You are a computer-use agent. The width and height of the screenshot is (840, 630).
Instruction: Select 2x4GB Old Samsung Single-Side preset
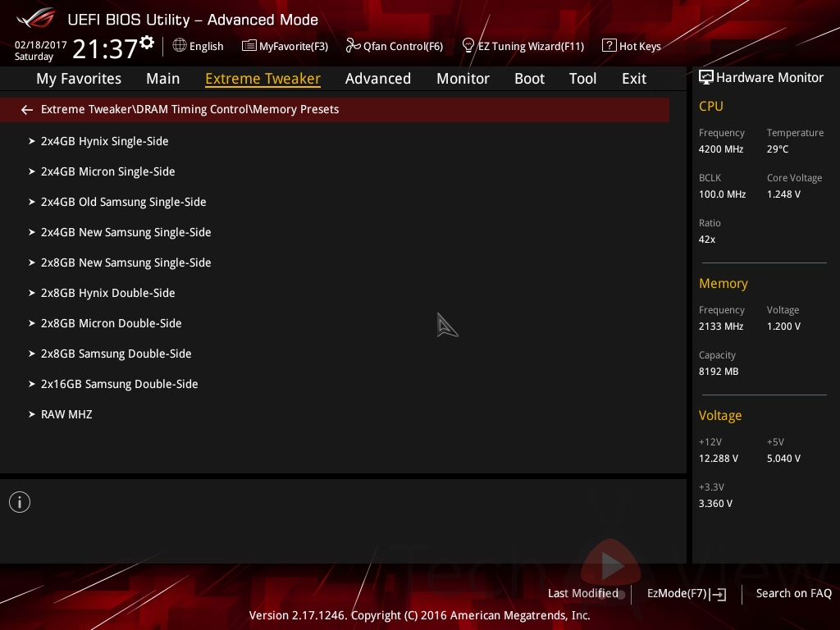coord(123,202)
